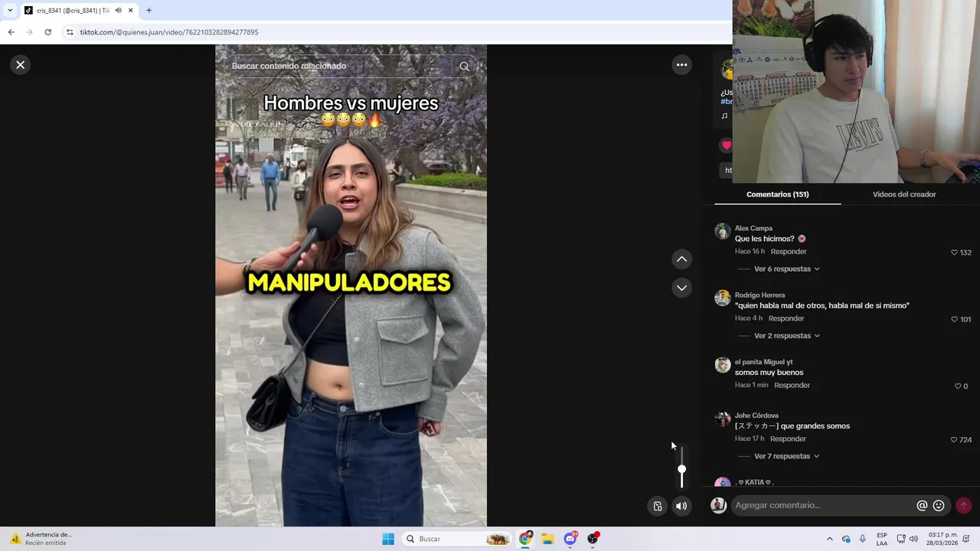Viewport: 980px width, 551px height.
Task: Reply to Rodrigo Herrera via Responder
Action: click(x=786, y=318)
